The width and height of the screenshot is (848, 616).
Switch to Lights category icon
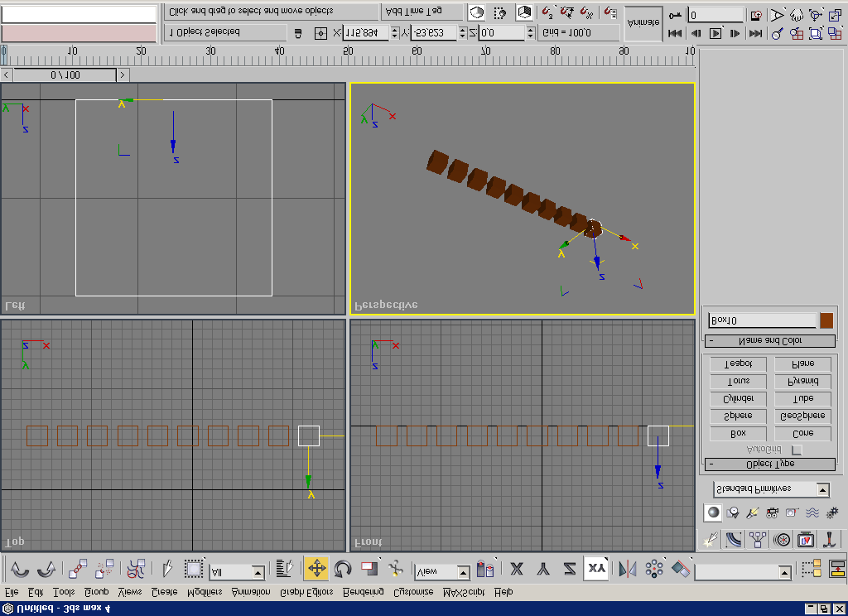752,513
